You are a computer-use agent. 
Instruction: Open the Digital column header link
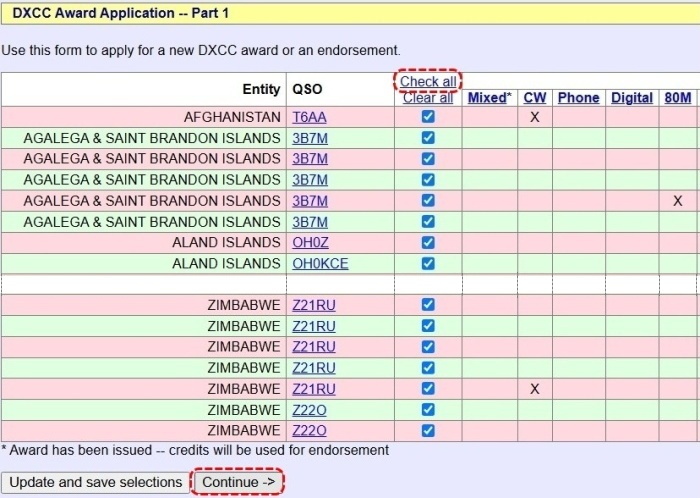tap(632, 98)
